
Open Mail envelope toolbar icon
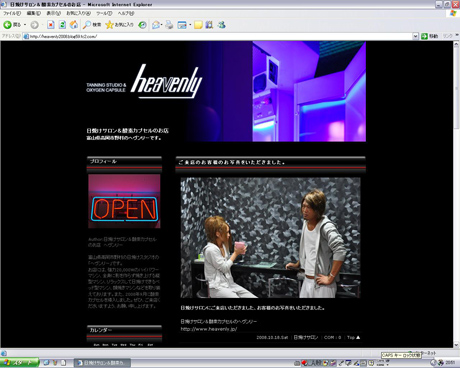156,25
